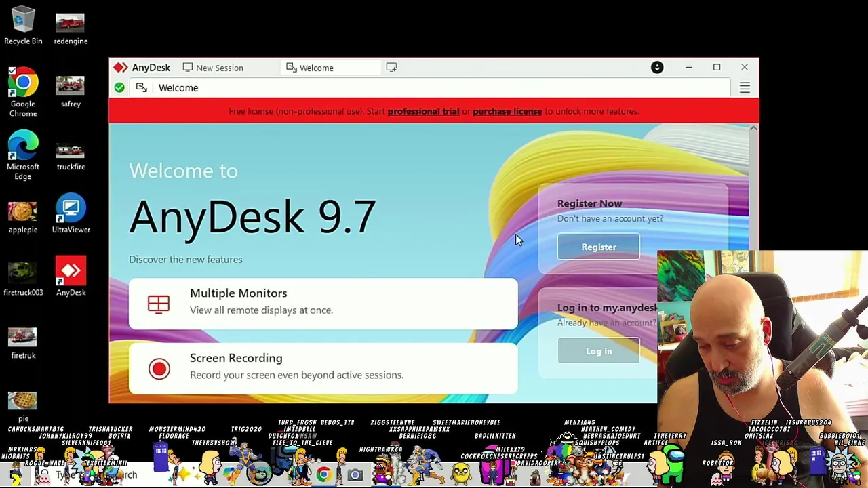Select the UltraViewer desktop shortcut
This screenshot has width=868, height=488.
[71, 214]
